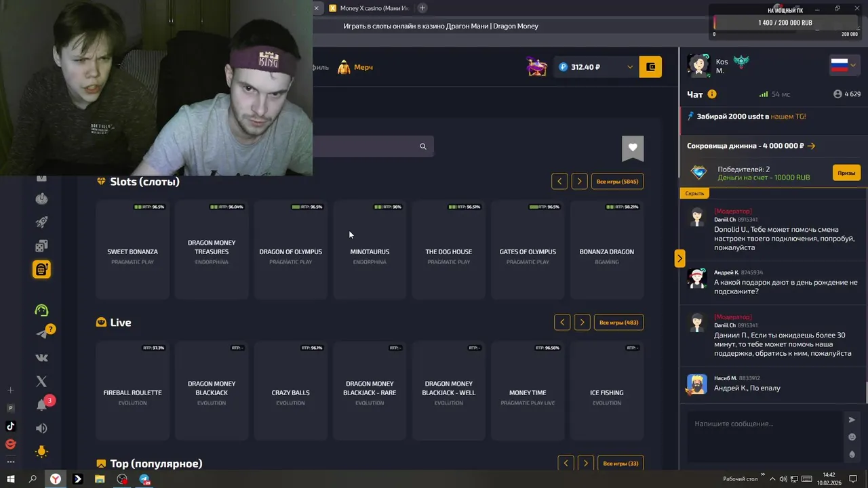Viewport: 868px width, 488px height.
Task: Click the wallet deposit button
Action: click(650, 66)
